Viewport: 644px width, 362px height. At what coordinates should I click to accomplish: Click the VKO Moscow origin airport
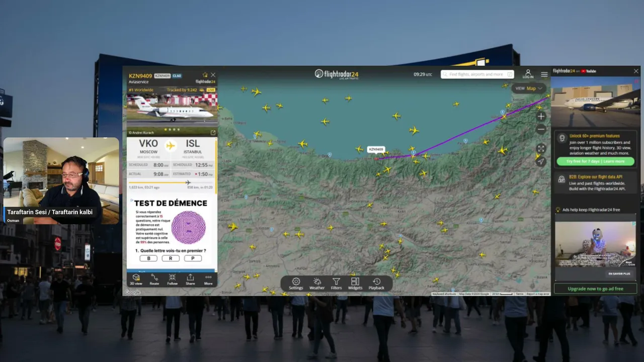tap(148, 147)
